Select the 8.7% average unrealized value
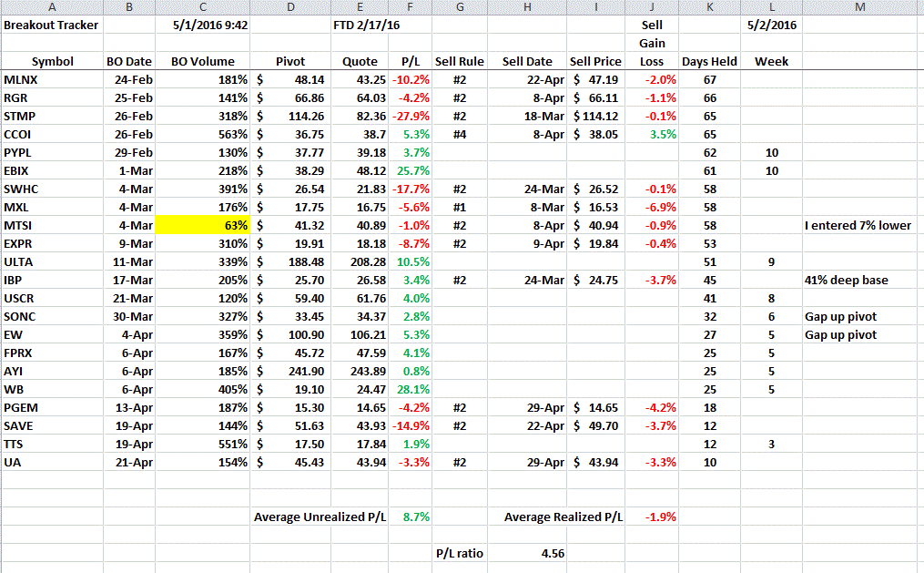The image size is (924, 573). point(411,517)
